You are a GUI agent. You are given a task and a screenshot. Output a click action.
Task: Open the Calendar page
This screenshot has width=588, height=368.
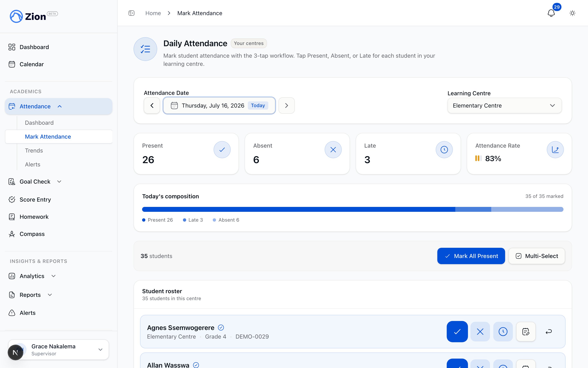click(32, 64)
